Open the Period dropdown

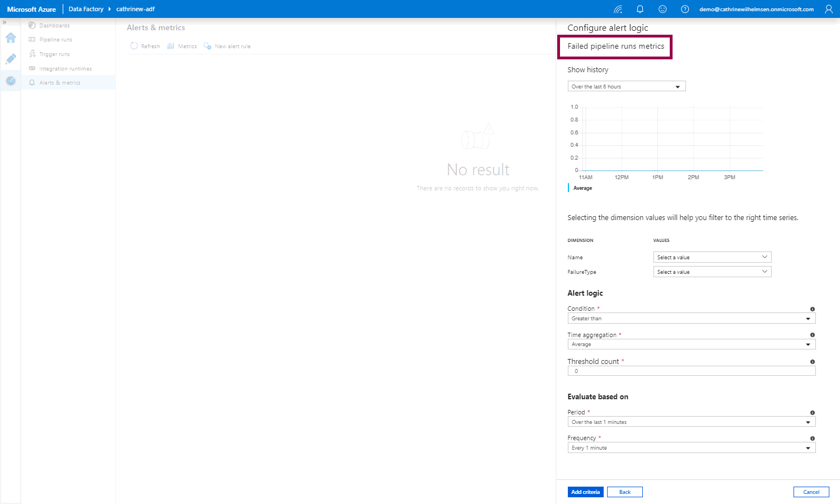[691, 422]
